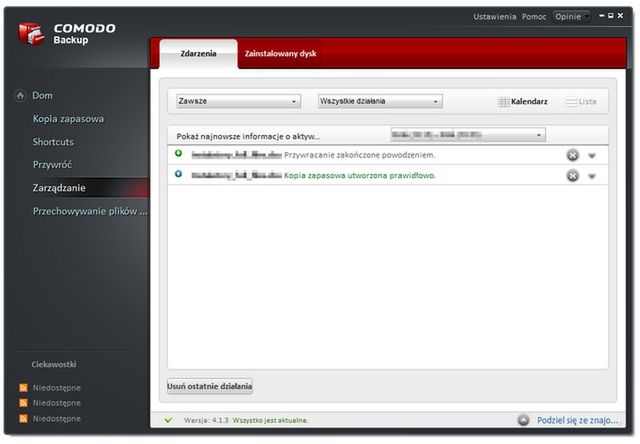
Task: Open the Opinie dropdown menu
Action: click(571, 17)
